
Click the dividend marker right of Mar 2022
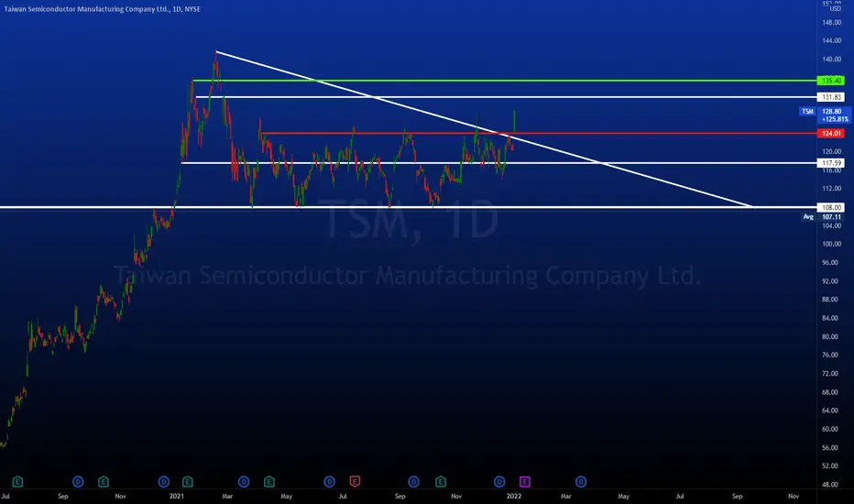tap(581, 482)
